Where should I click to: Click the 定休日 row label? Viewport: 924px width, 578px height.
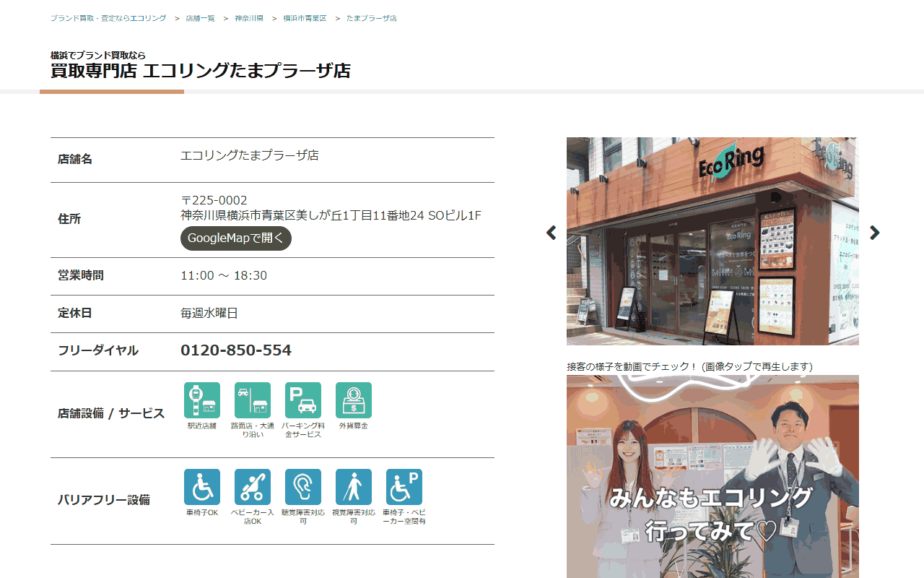[75, 313]
